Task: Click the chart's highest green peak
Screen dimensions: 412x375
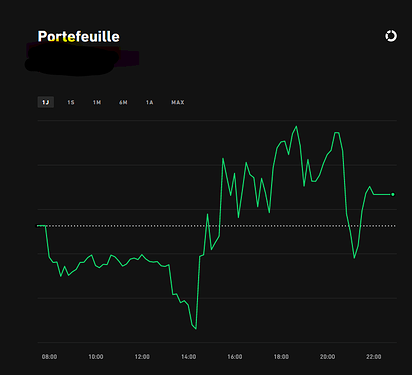Action: (296, 127)
